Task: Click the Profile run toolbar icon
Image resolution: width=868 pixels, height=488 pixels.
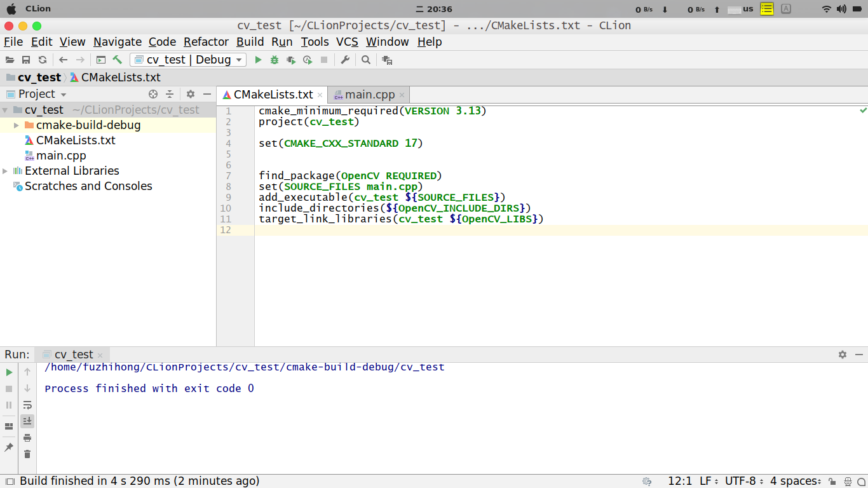Action: [x=308, y=60]
